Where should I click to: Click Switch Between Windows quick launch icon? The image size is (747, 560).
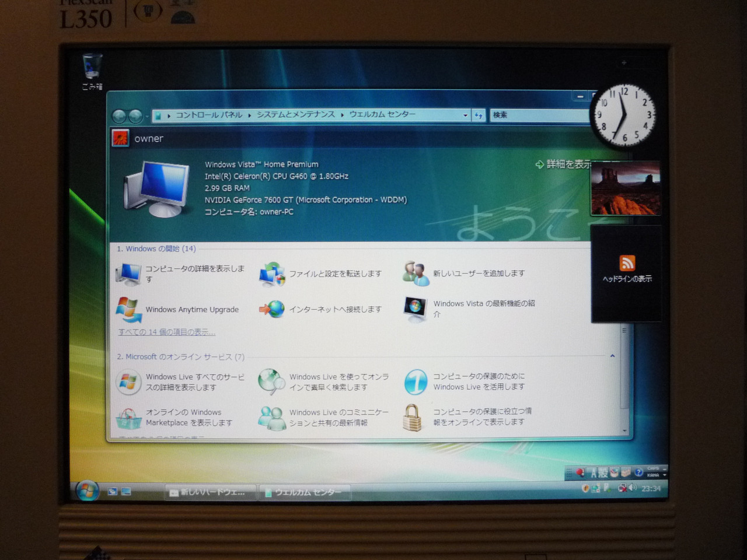(125, 492)
